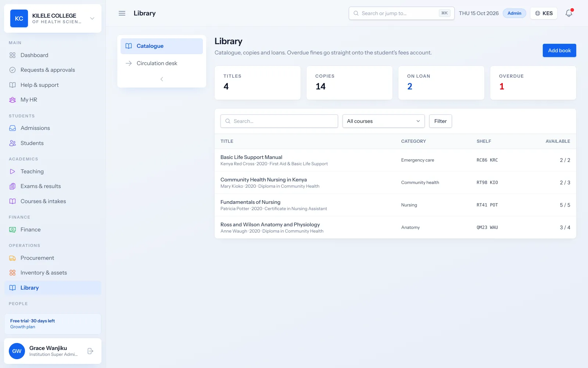The height and width of the screenshot is (368, 588).
Task: Click the Exams & results clipboard icon
Action: coord(12,186)
